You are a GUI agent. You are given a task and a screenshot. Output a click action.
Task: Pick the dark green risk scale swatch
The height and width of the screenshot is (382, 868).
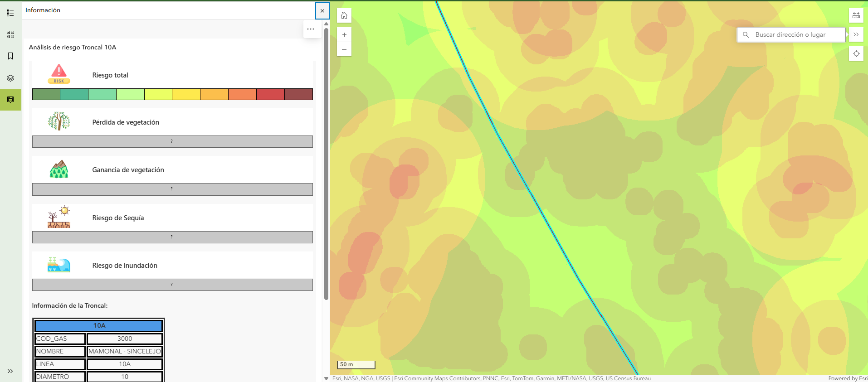pos(46,94)
